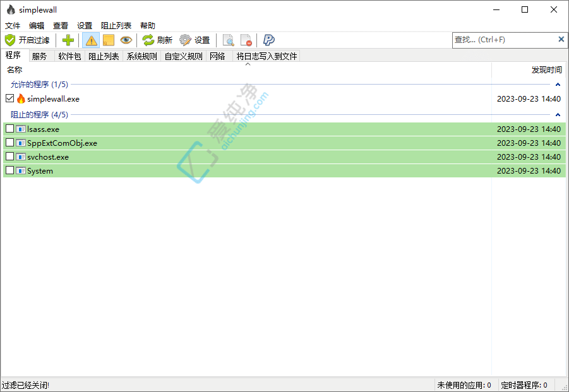Click the svchost.exe program icon
The height and width of the screenshot is (392, 569).
21,157
